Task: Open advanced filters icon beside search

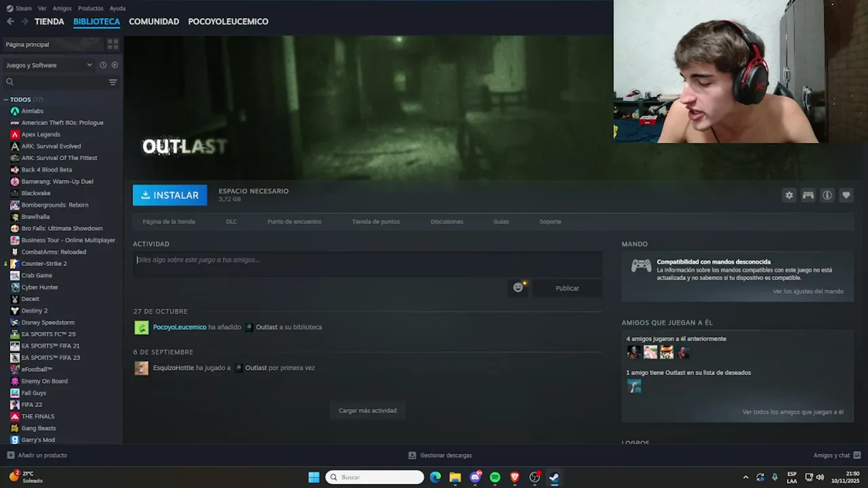Action: click(x=113, y=82)
